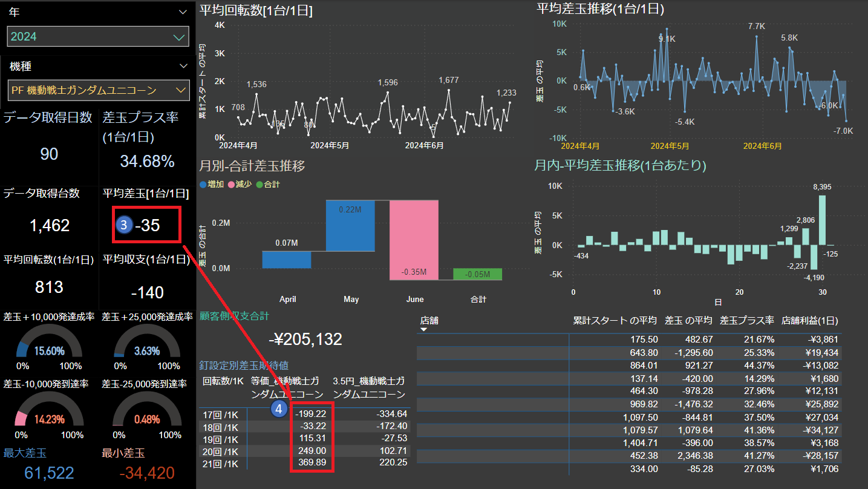
Task: Sort table by 累計スタート の平均 column
Action: (615, 320)
